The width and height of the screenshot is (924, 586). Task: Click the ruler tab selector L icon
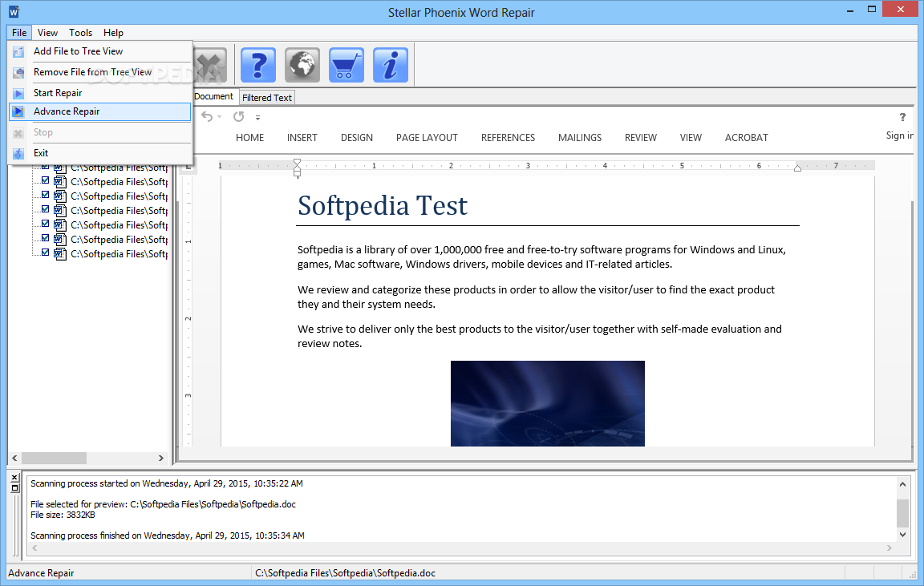tap(188, 167)
